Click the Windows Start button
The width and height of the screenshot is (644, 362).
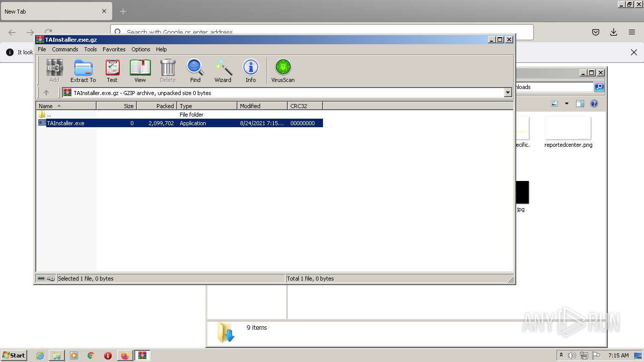click(14, 355)
